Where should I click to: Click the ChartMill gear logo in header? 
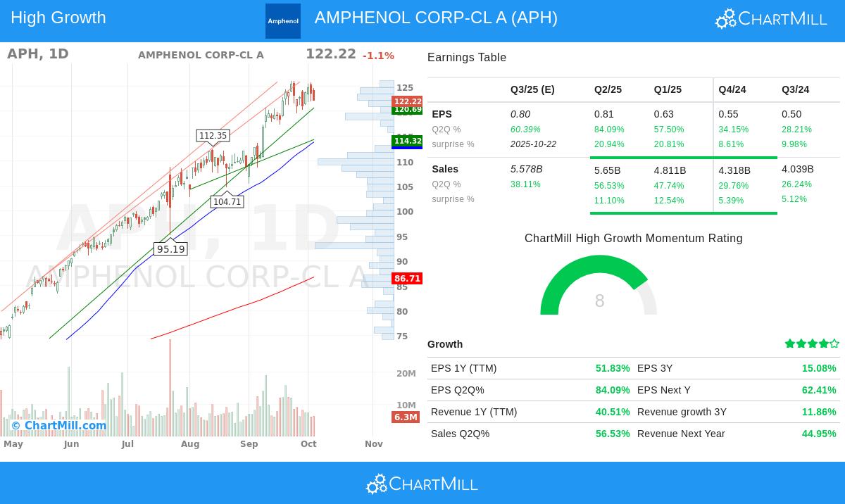[x=771, y=18]
